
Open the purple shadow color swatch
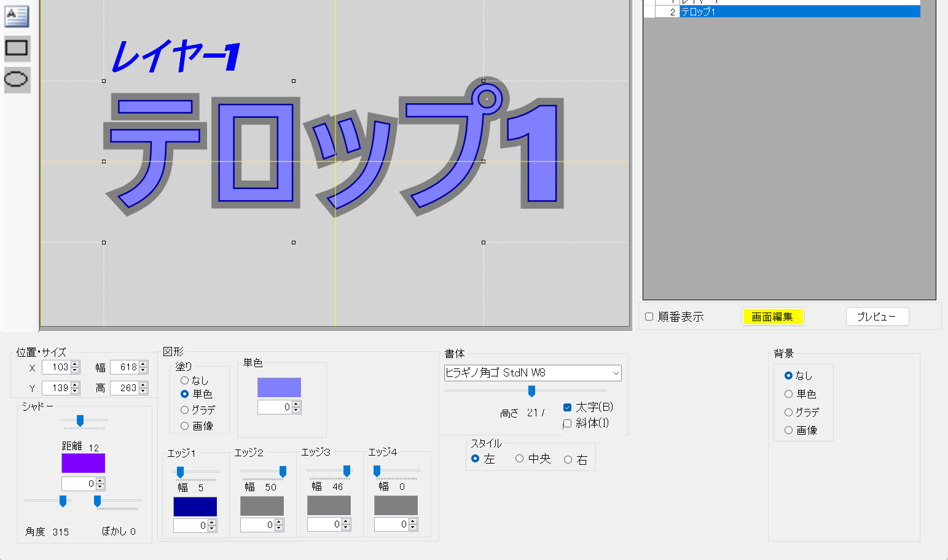83,463
